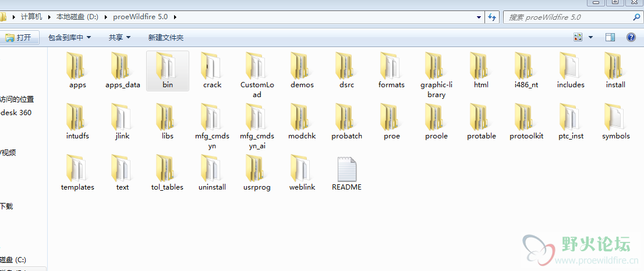Image resolution: width=644 pixels, height=271 pixels.
Task: Open the 共享 dropdown menu
Action: tap(119, 37)
